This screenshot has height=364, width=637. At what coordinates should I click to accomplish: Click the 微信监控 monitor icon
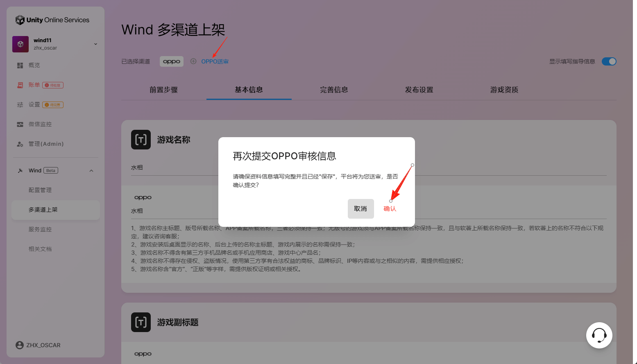coord(20,124)
